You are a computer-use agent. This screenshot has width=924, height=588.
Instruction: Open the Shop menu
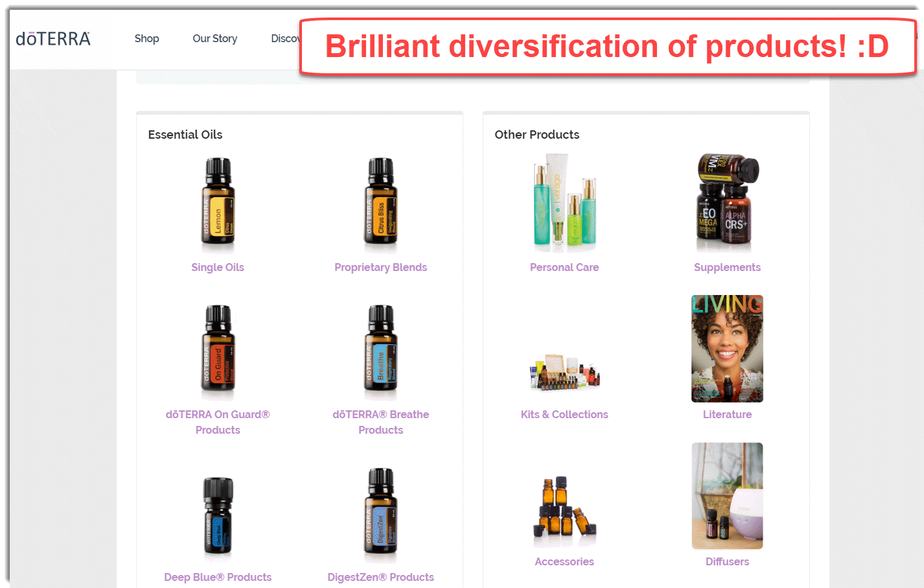point(146,38)
